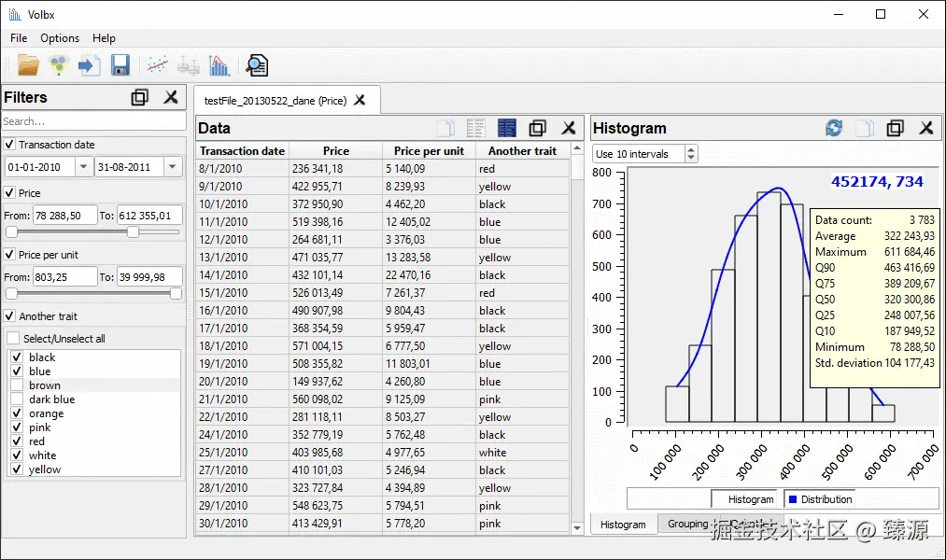Click Price per unit From field 803,25
946x560 pixels.
pos(64,276)
